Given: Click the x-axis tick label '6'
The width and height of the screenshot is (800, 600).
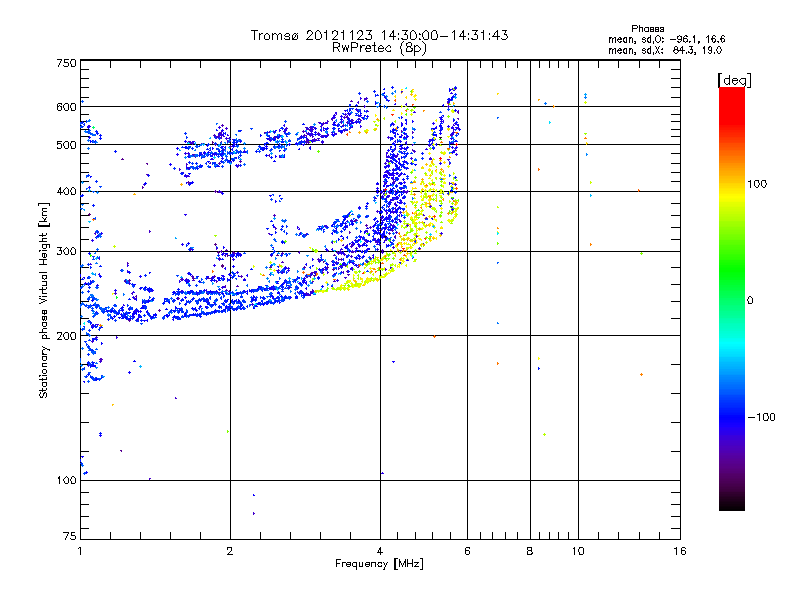Looking at the screenshot, I should click(x=467, y=551).
